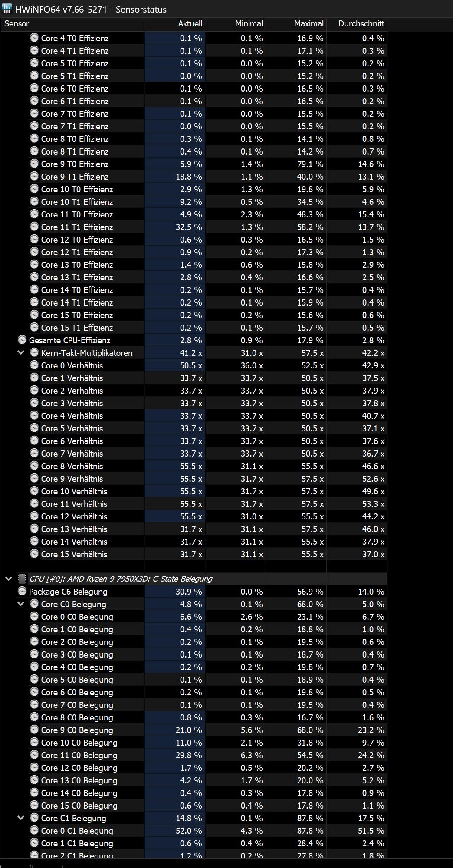Click the 52.0 % Core 0 C1 current value

(x=189, y=831)
